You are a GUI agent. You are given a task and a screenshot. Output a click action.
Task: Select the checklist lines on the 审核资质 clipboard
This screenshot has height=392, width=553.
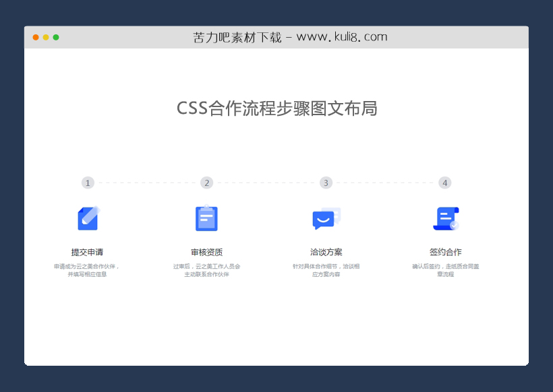point(205,217)
